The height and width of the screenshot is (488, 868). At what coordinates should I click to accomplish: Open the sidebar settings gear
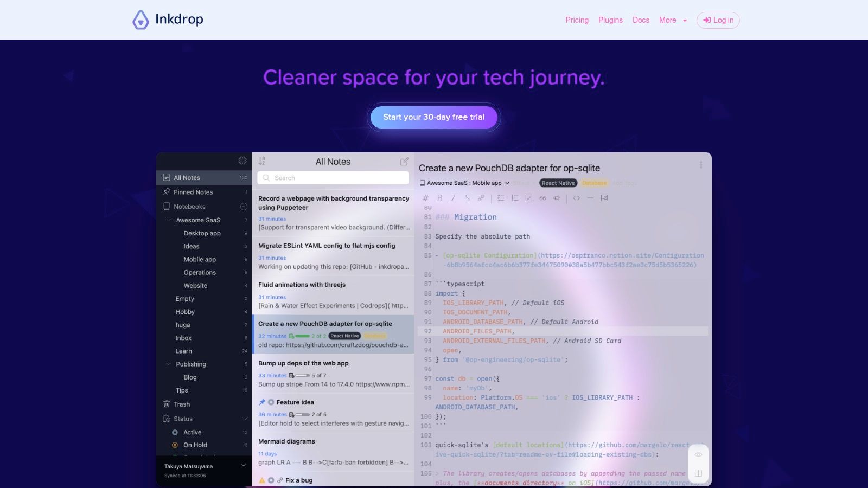click(x=242, y=160)
